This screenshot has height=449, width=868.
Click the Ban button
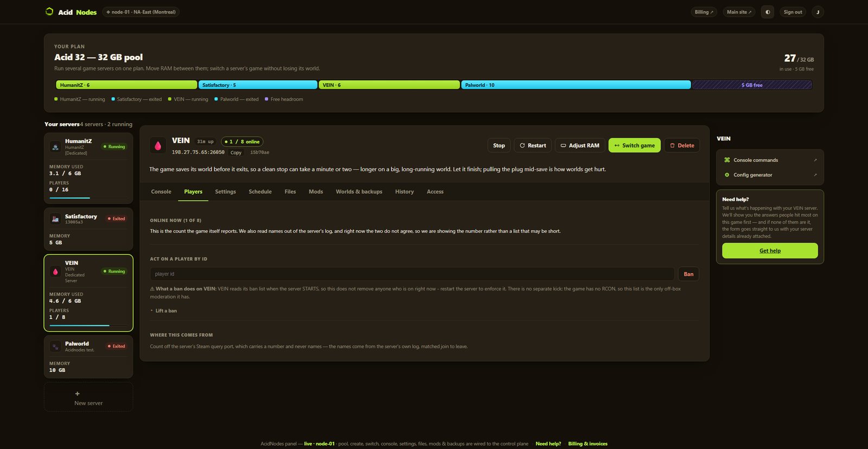[x=688, y=274]
